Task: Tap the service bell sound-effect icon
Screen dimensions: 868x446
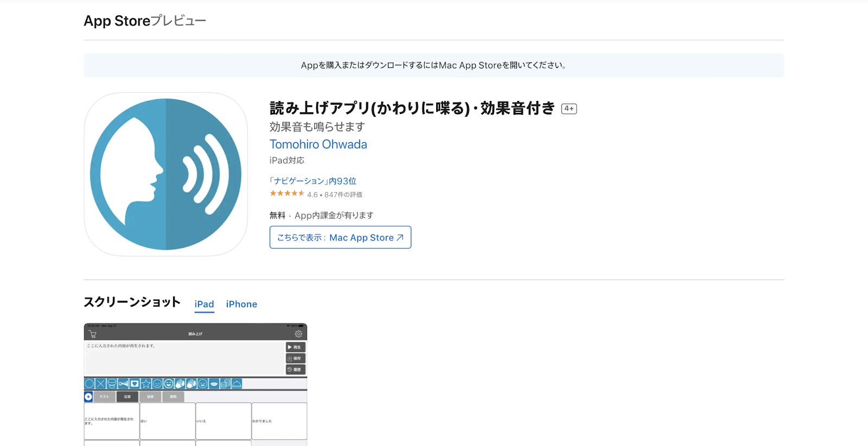Action: pyautogui.click(x=237, y=384)
